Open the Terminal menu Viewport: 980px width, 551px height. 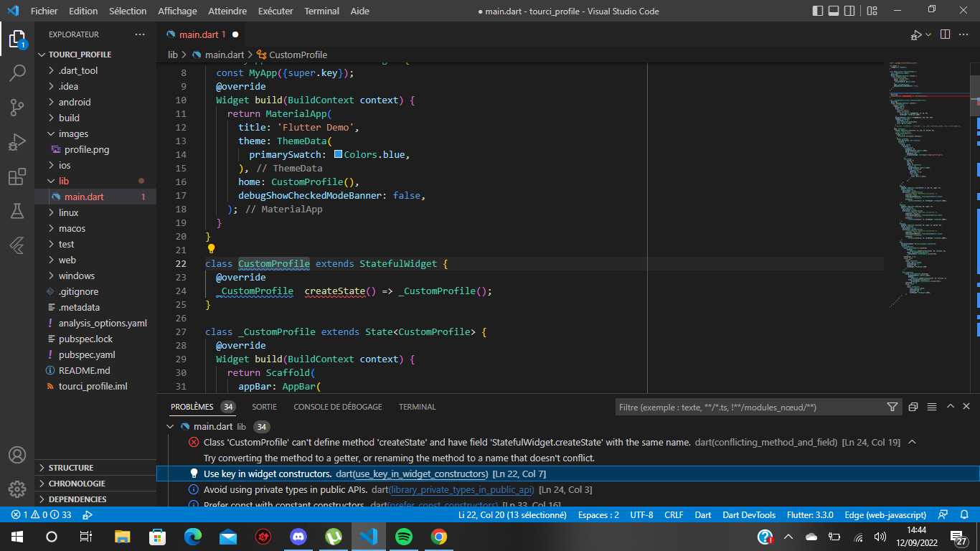[x=321, y=11]
